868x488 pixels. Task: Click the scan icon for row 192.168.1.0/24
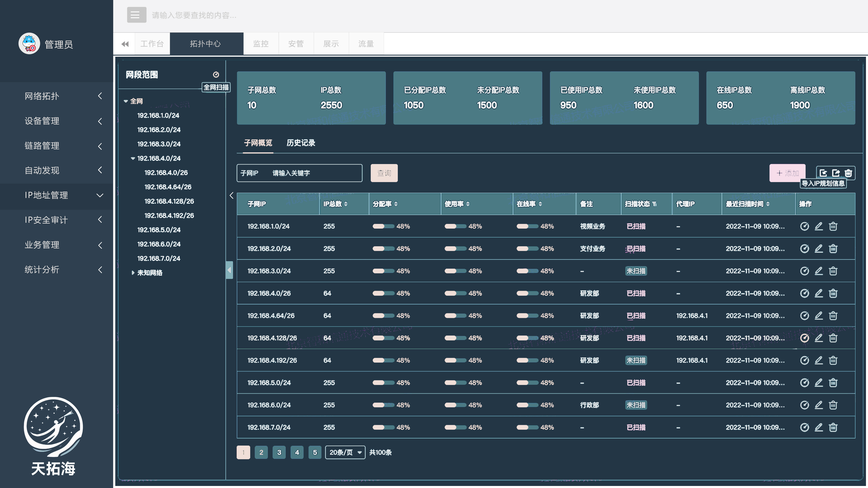click(x=804, y=226)
